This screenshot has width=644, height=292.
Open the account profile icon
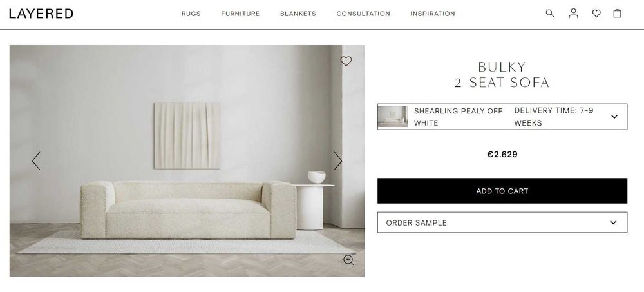coord(573,14)
